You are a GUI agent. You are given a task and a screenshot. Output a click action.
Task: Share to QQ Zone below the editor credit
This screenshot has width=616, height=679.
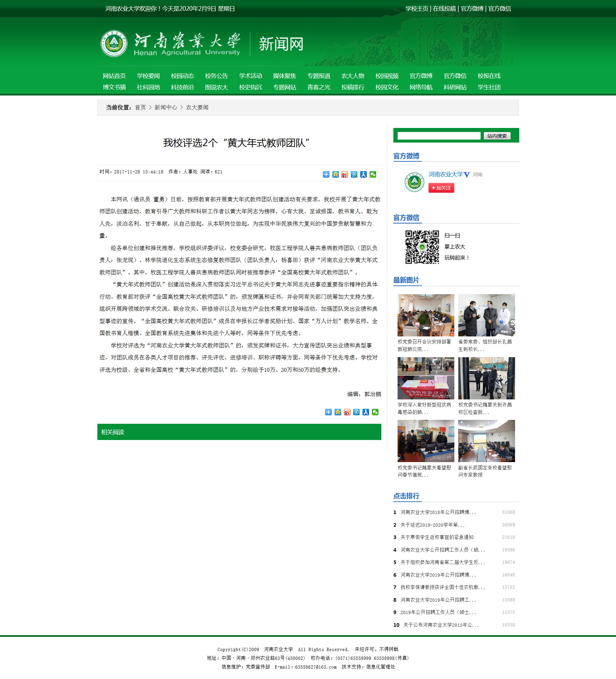(338, 412)
